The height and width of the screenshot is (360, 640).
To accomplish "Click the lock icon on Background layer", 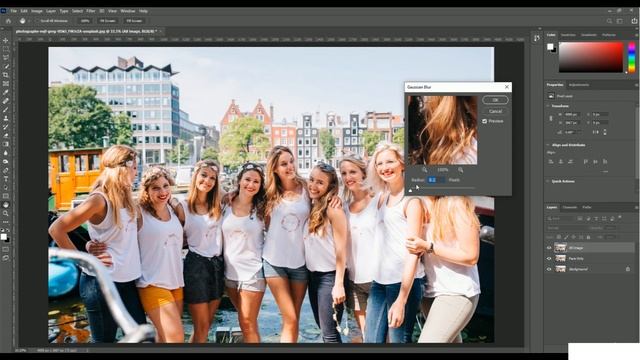I will coord(628,269).
